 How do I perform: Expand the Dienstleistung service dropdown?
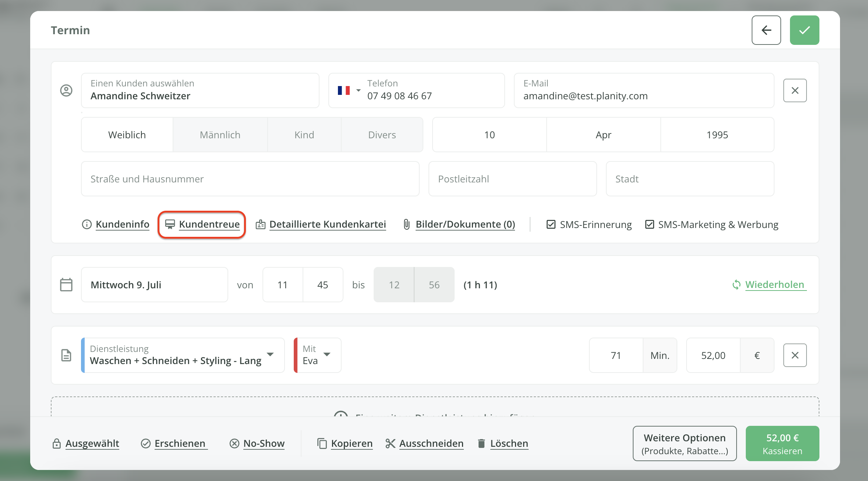pos(270,354)
